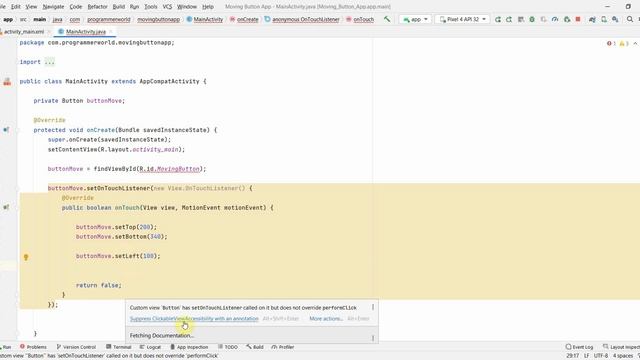
Task: Open the SDK Manager icon
Action: [615, 19]
